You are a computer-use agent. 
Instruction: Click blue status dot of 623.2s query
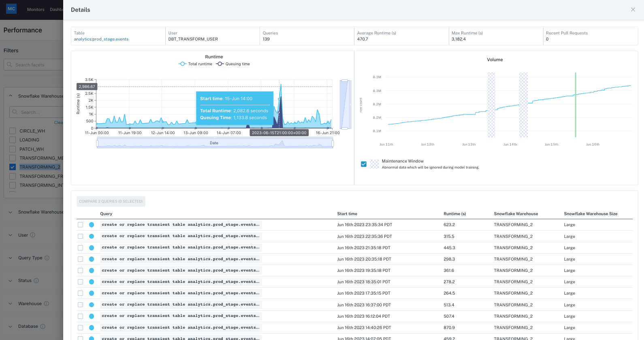(x=92, y=225)
